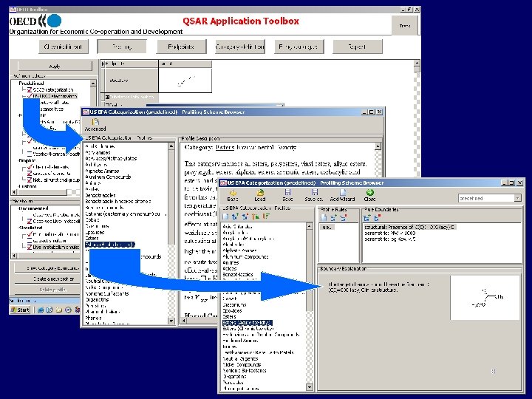Click the blank-page icon above the front Profiles list
Image resolution: width=532 pixels, height=399 pixels.
pyautogui.click(x=225, y=216)
